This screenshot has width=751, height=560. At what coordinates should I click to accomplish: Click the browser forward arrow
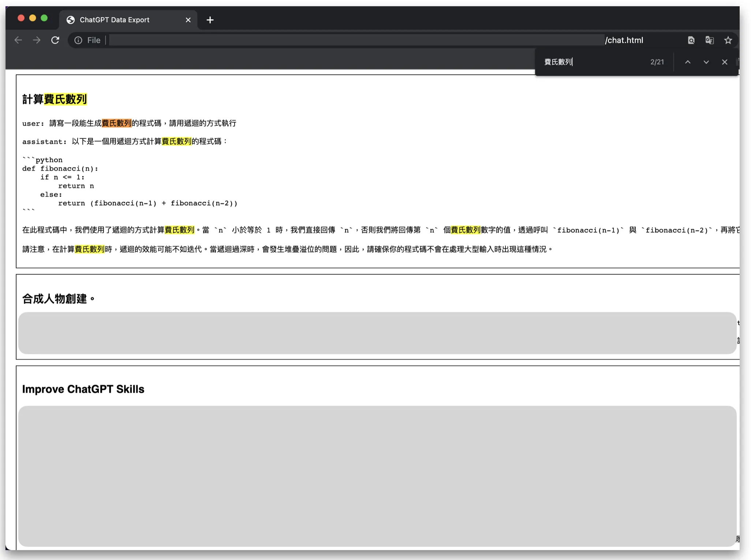tap(37, 40)
